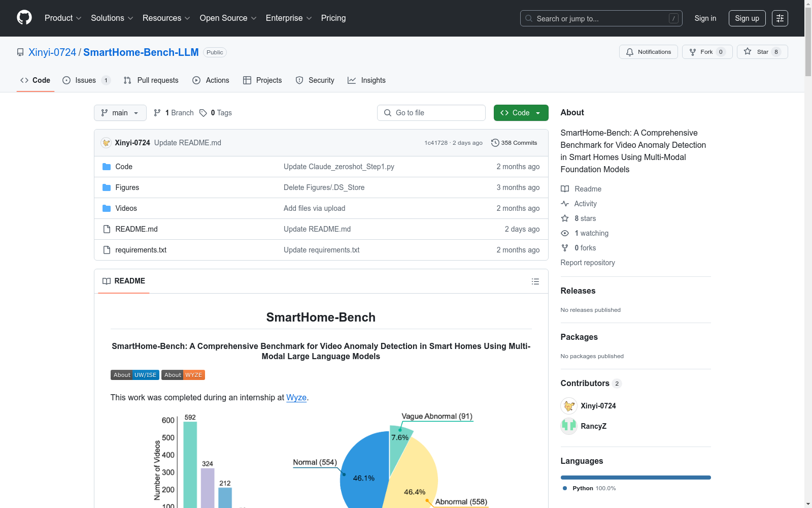Open the main branch selector dropdown
Screen dimensions: 812x508
(120, 113)
